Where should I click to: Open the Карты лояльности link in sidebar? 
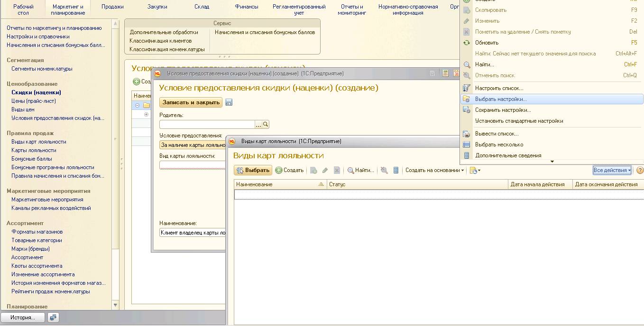tap(34, 150)
